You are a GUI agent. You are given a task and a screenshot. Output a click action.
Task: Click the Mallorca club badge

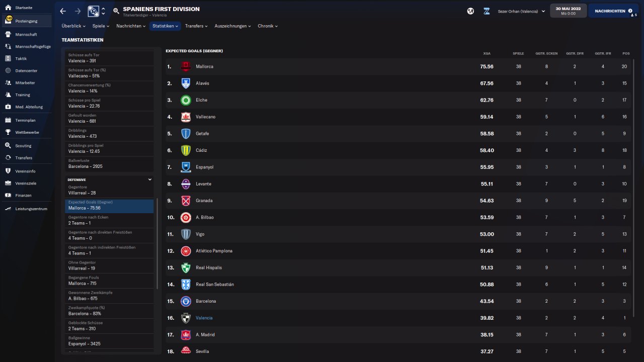[186, 66]
